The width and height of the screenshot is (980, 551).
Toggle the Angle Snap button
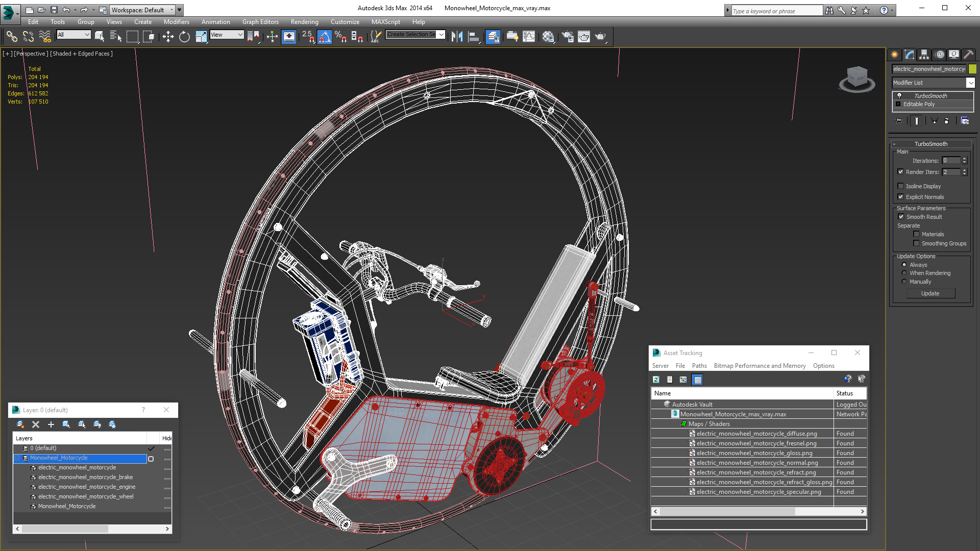click(324, 36)
